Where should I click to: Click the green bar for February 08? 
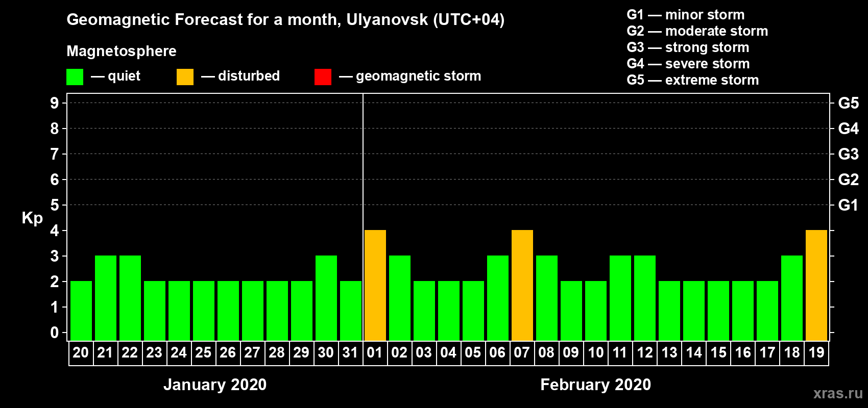pos(547,298)
